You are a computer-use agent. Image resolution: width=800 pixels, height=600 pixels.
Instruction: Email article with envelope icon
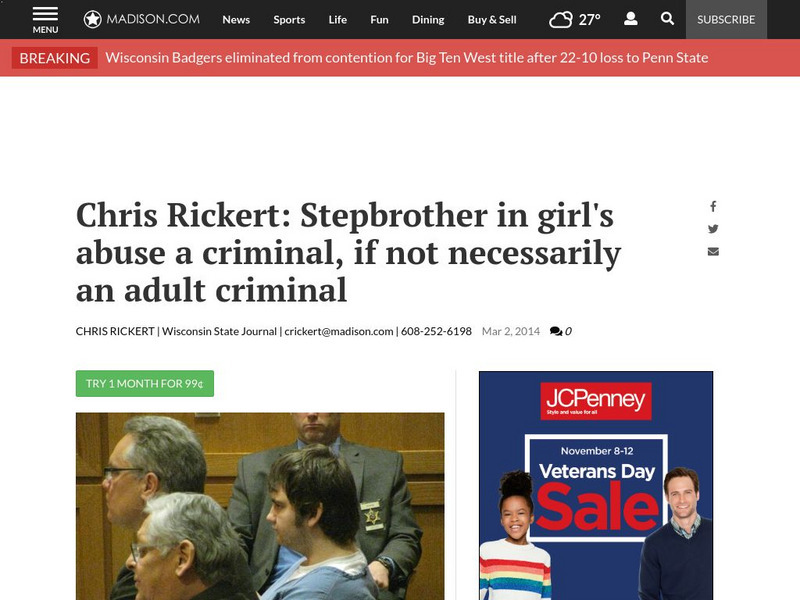point(713,252)
